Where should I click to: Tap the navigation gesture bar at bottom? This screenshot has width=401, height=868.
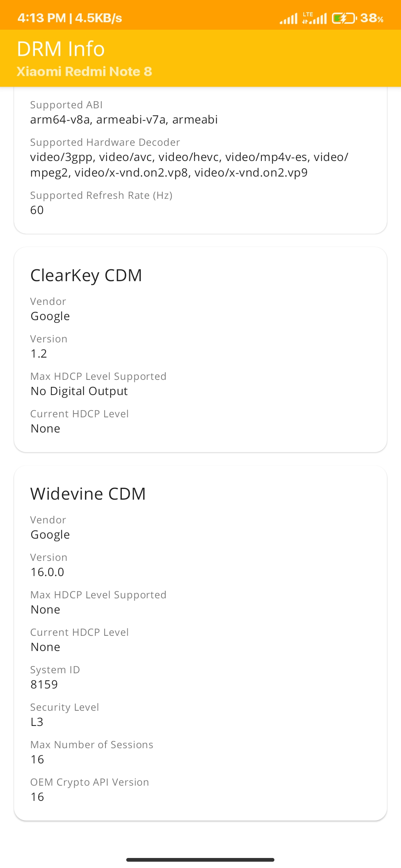pyautogui.click(x=200, y=859)
